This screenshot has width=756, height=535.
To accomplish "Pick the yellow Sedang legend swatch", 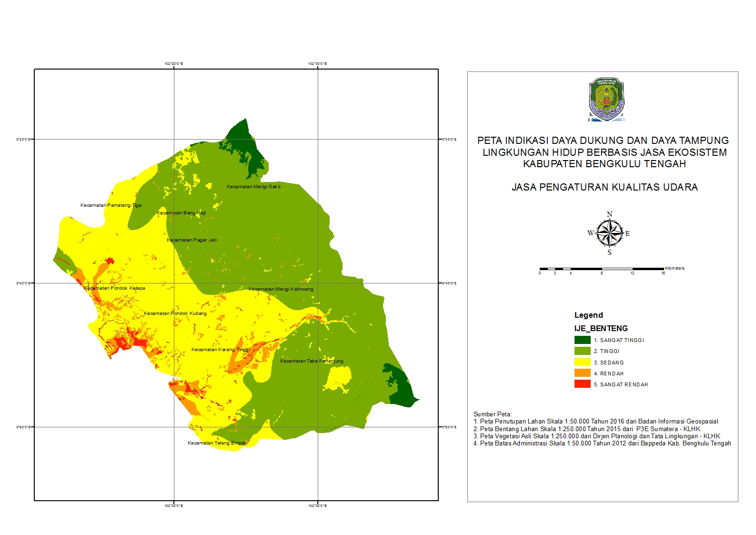I will click(x=582, y=362).
